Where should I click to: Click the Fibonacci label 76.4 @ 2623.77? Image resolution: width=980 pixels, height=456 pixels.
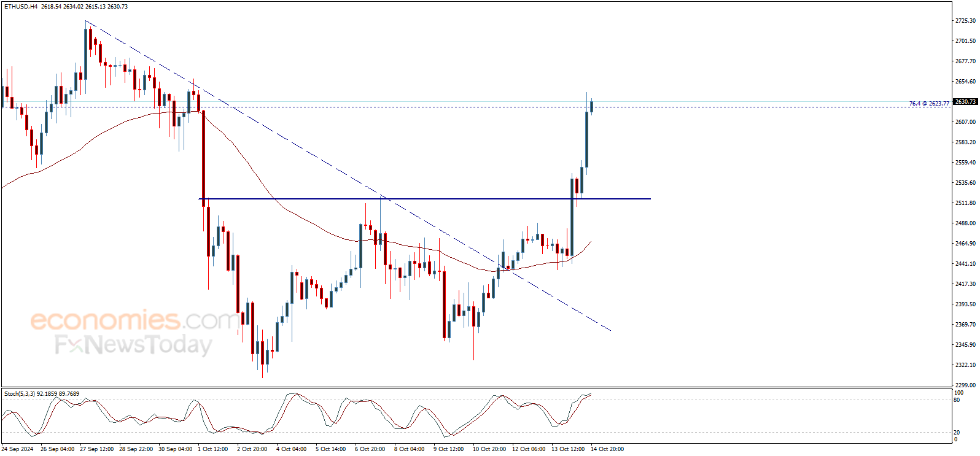[x=929, y=104]
